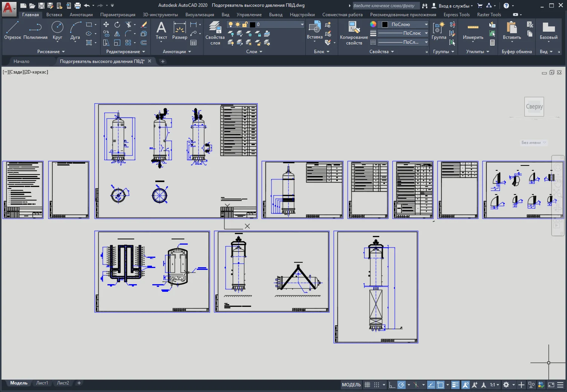The image size is (567, 392).
Task: Click the keyword search input field
Action: (x=386, y=6)
